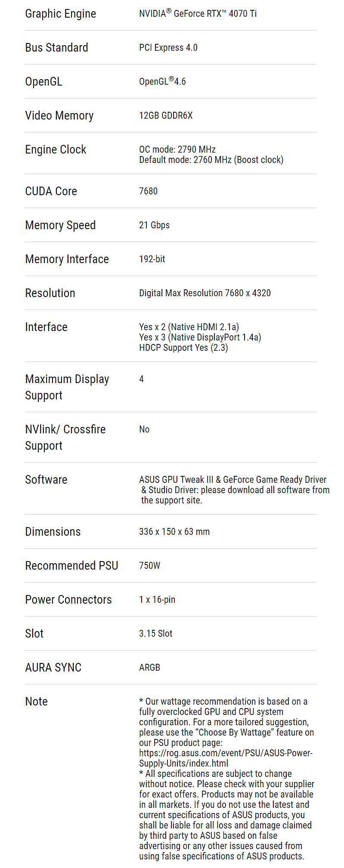Viewport: 344px width, 868px height.
Task: Click the CUDA core count '7680'
Action: pos(149,191)
